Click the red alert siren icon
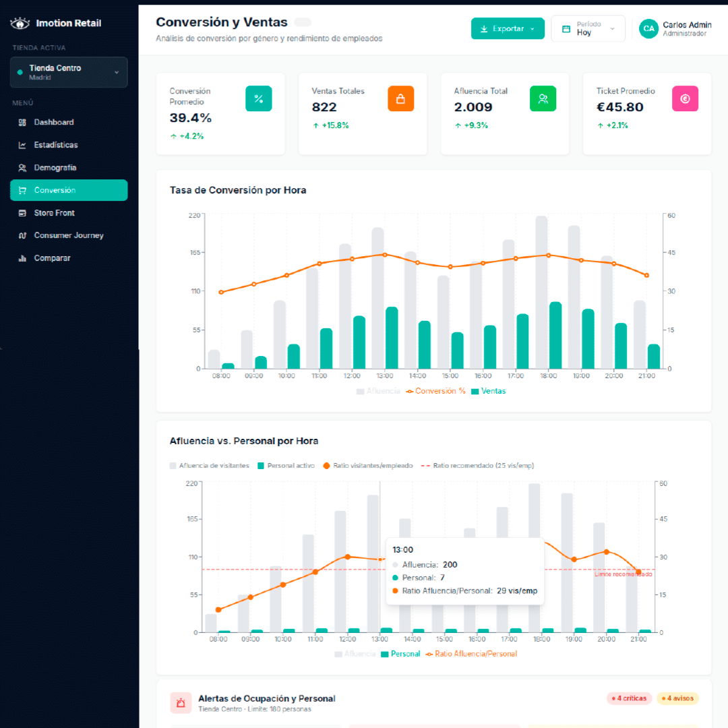The width and height of the screenshot is (728, 728). [x=181, y=703]
